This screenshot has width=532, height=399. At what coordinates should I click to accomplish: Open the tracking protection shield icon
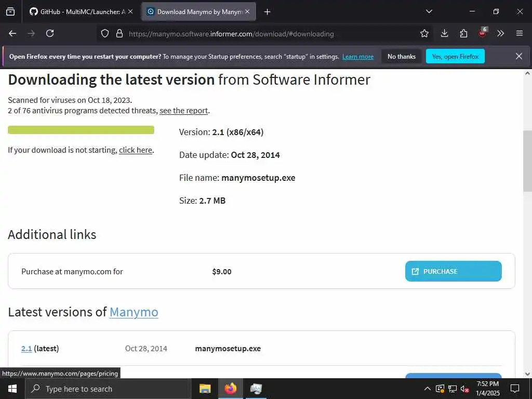pos(105,34)
